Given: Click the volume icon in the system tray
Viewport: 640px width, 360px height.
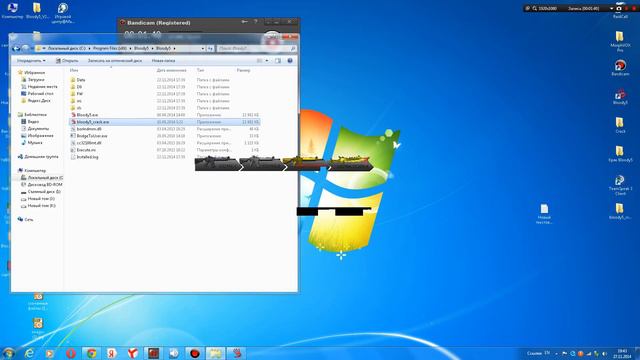Looking at the screenshot, I should pyautogui.click(x=604, y=353).
